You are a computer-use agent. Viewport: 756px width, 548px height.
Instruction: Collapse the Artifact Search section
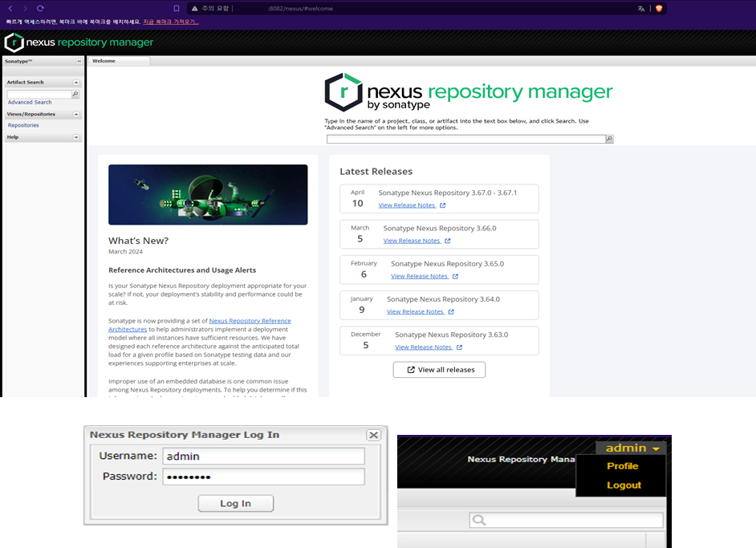(75, 83)
